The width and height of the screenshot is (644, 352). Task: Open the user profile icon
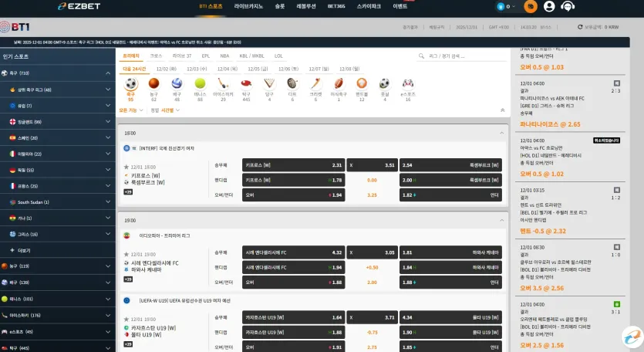click(549, 6)
